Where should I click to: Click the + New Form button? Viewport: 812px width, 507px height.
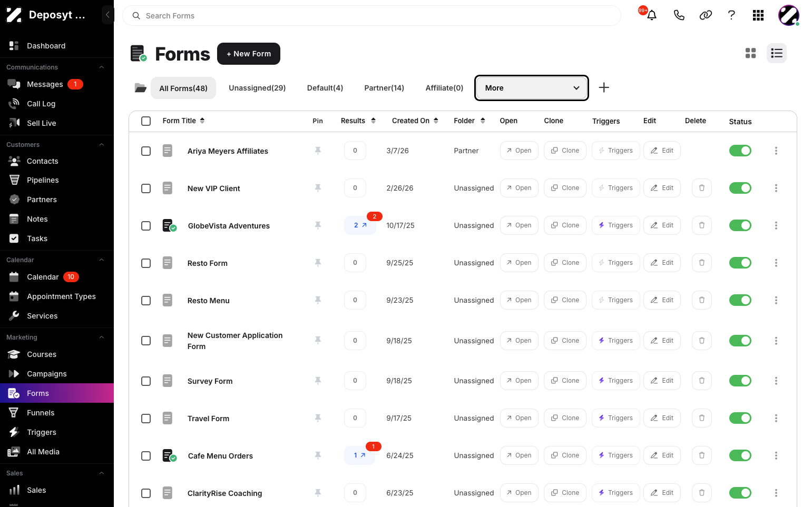[249, 54]
